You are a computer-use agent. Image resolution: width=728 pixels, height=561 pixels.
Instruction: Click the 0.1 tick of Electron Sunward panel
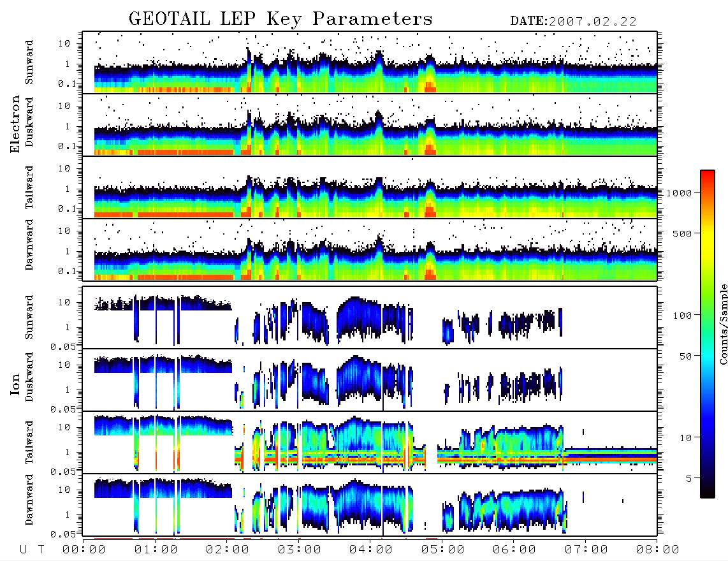(67, 84)
